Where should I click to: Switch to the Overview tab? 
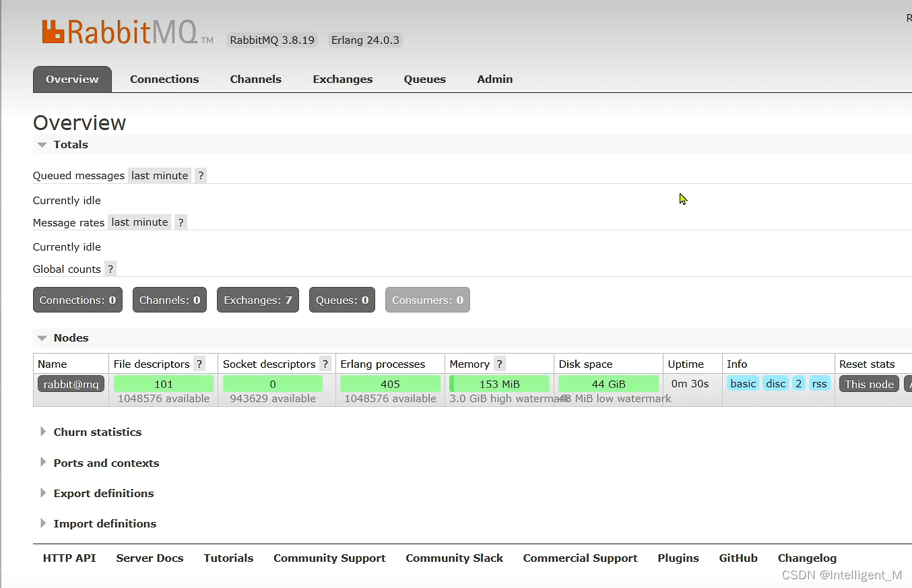pyautogui.click(x=72, y=79)
